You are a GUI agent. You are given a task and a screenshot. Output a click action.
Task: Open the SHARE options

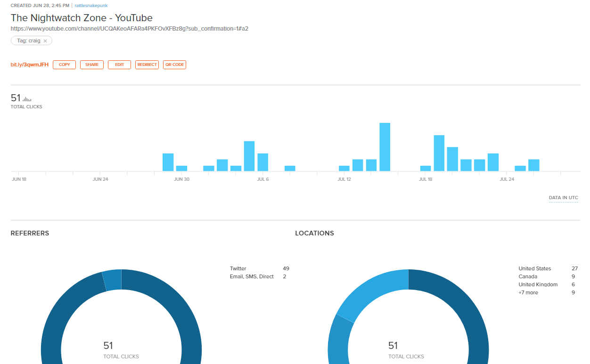pyautogui.click(x=92, y=65)
